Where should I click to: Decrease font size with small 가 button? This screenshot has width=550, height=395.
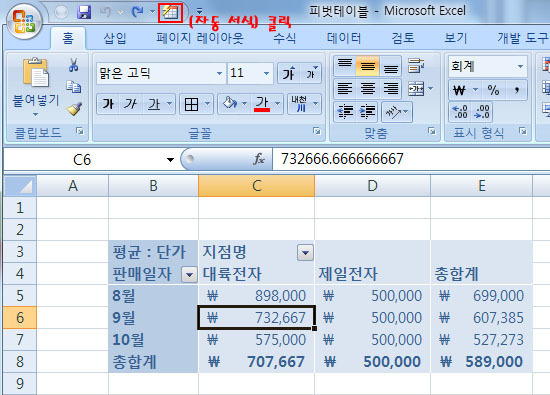(311, 73)
